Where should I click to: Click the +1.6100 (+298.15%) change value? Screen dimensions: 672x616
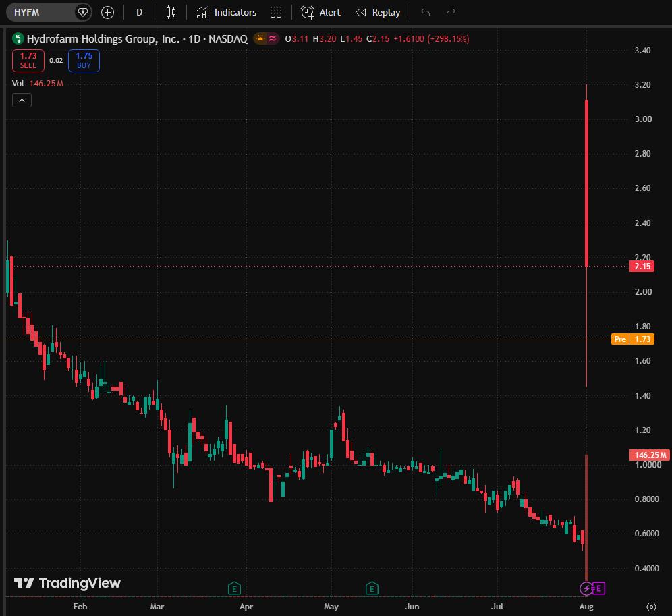[x=431, y=39]
